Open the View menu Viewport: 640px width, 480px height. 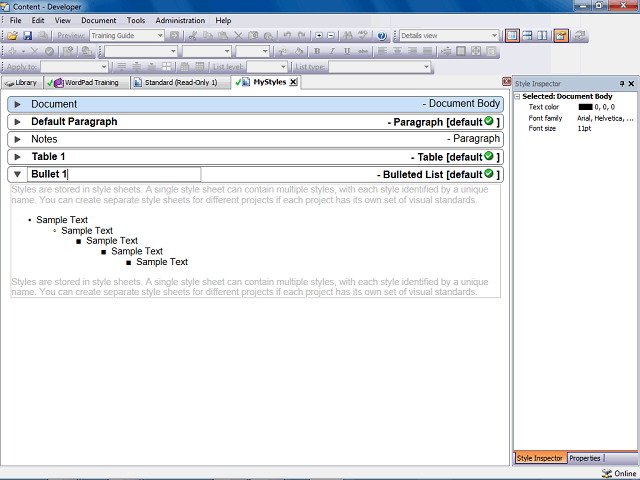[62, 20]
